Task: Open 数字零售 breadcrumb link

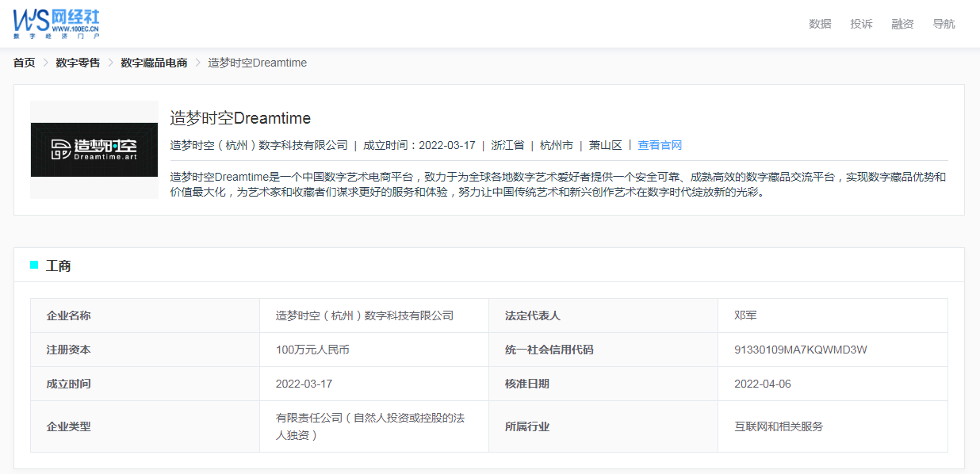Action: coord(78,63)
